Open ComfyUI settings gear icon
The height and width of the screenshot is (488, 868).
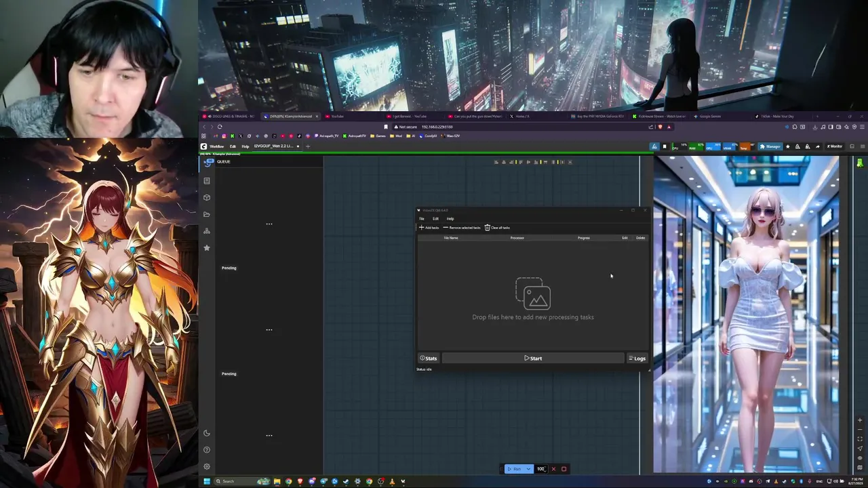(207, 466)
